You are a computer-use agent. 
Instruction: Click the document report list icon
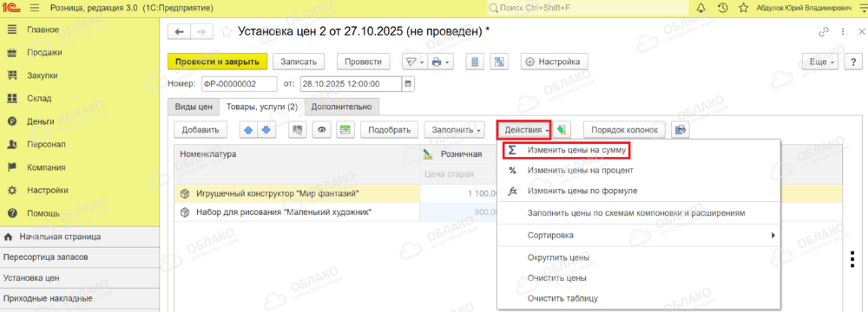[x=475, y=62]
